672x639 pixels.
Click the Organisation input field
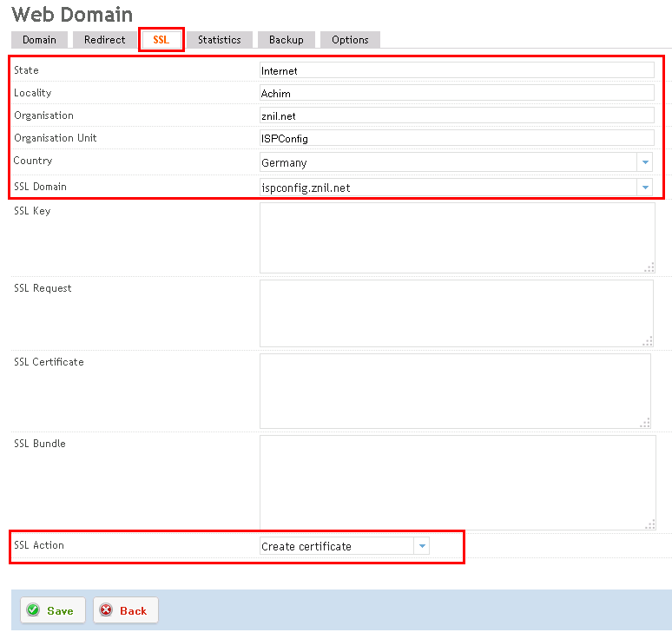456,115
